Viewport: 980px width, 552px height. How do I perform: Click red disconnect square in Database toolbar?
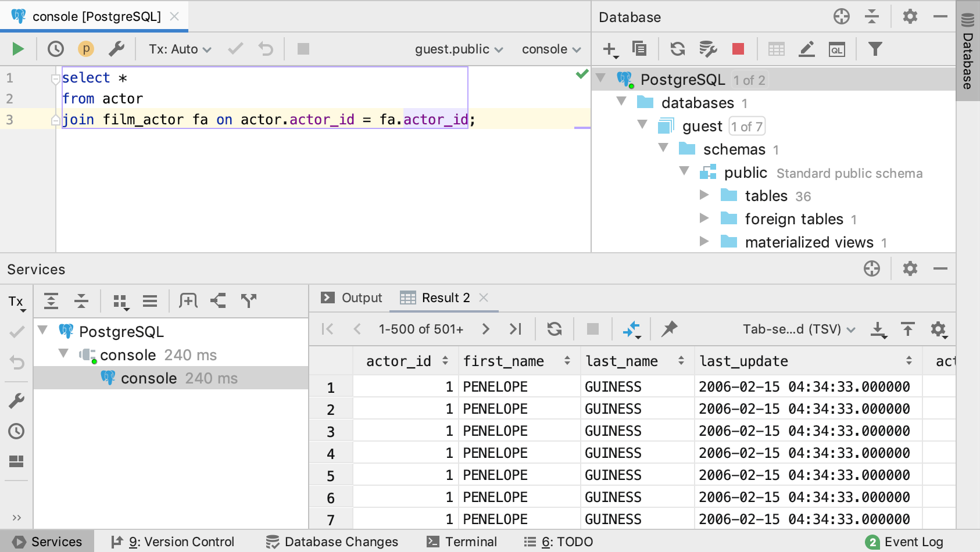[738, 49]
